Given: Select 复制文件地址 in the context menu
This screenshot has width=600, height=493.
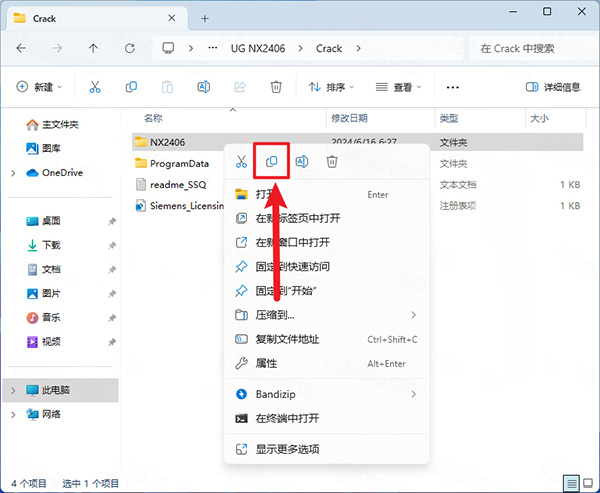Looking at the screenshot, I should click(326, 339).
